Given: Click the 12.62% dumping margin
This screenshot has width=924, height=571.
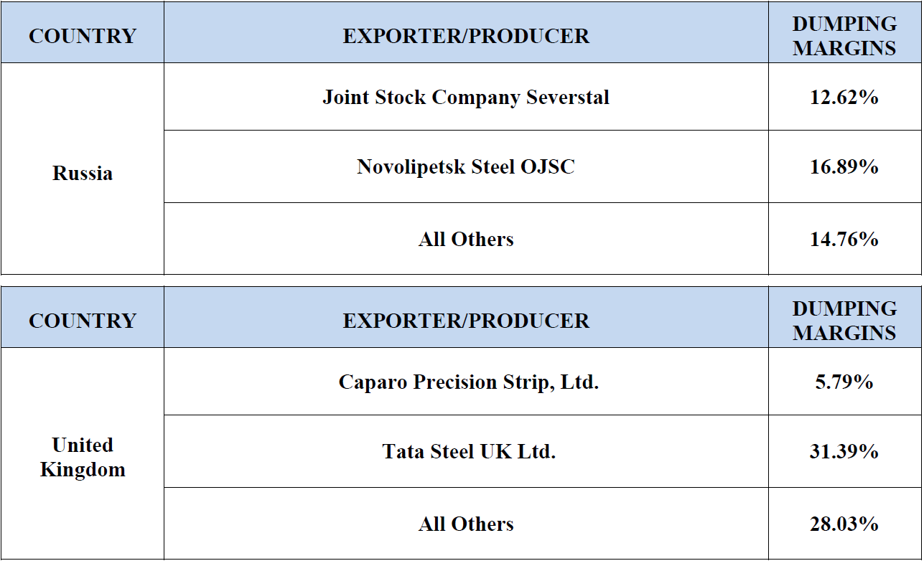Looking at the screenshot, I should [x=844, y=98].
